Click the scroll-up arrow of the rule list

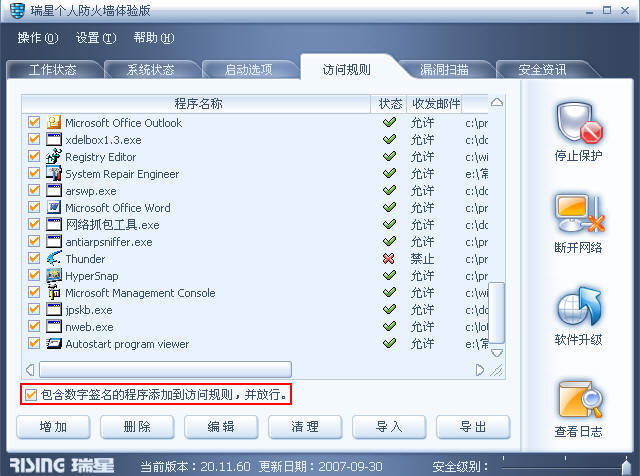497,102
